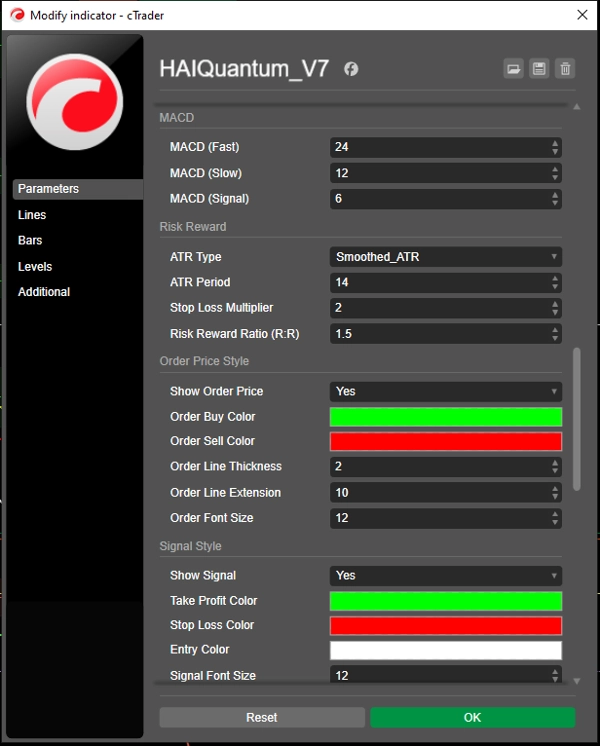Screen dimensions: 600x746
Task: Click the vertical scrollbar thumb
Action: [x=577, y=419]
